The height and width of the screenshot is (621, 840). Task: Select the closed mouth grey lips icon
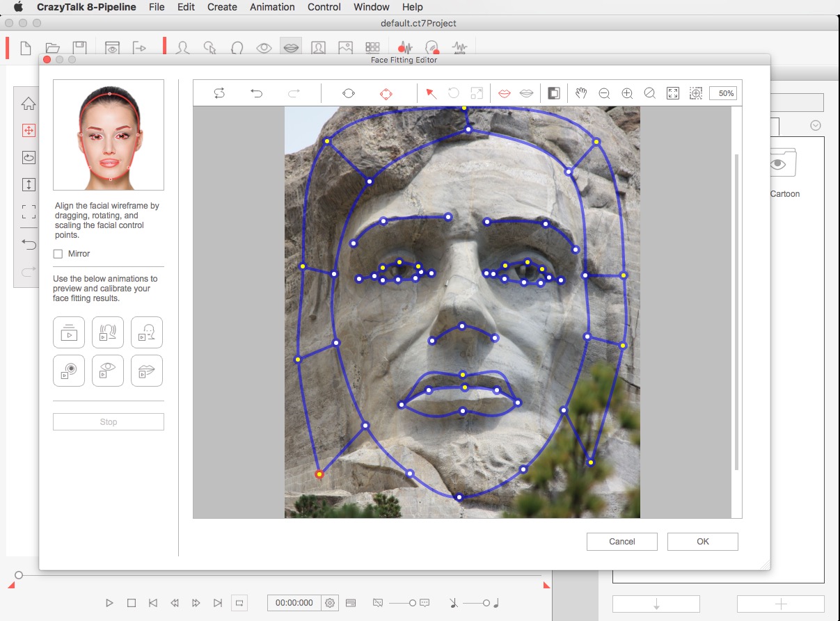pos(527,93)
